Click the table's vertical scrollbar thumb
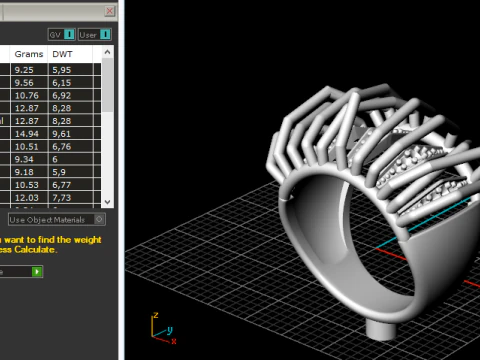Viewport: 480px width, 360px height. click(107, 86)
